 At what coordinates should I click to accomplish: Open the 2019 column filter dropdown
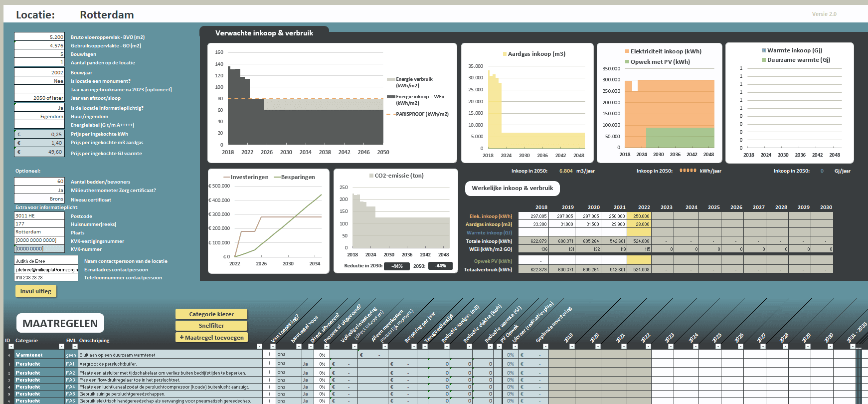(x=572, y=346)
